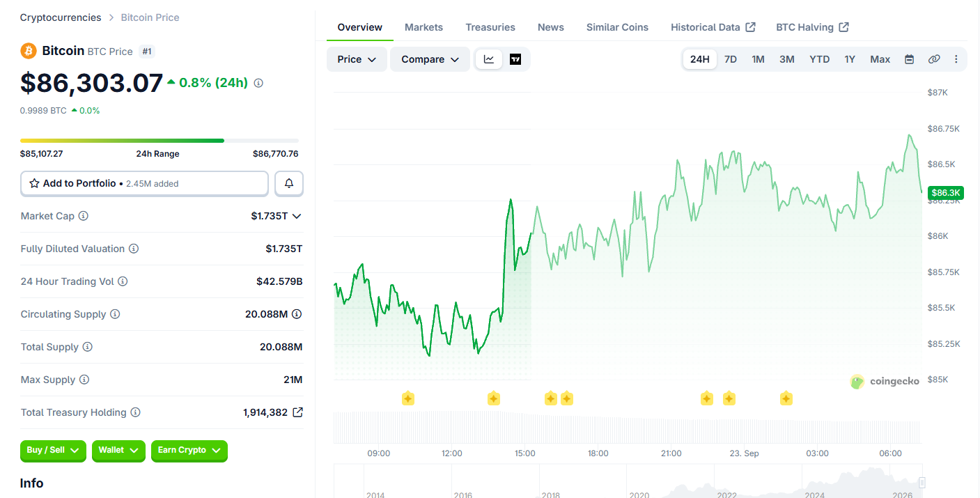Open Wallet dropdown

(x=118, y=451)
